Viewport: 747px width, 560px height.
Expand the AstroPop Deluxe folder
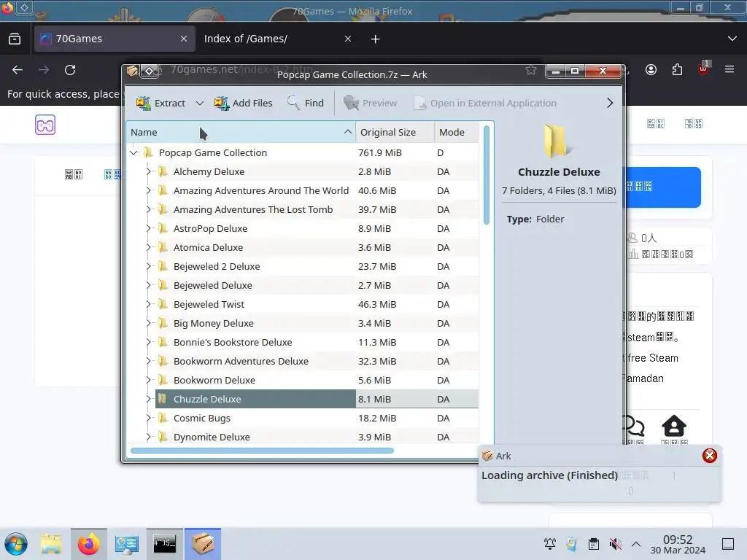pyautogui.click(x=148, y=228)
